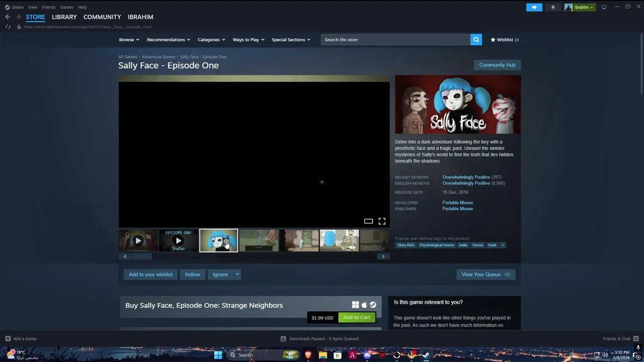
Task: Reload the store page
Action: [x=8, y=27]
